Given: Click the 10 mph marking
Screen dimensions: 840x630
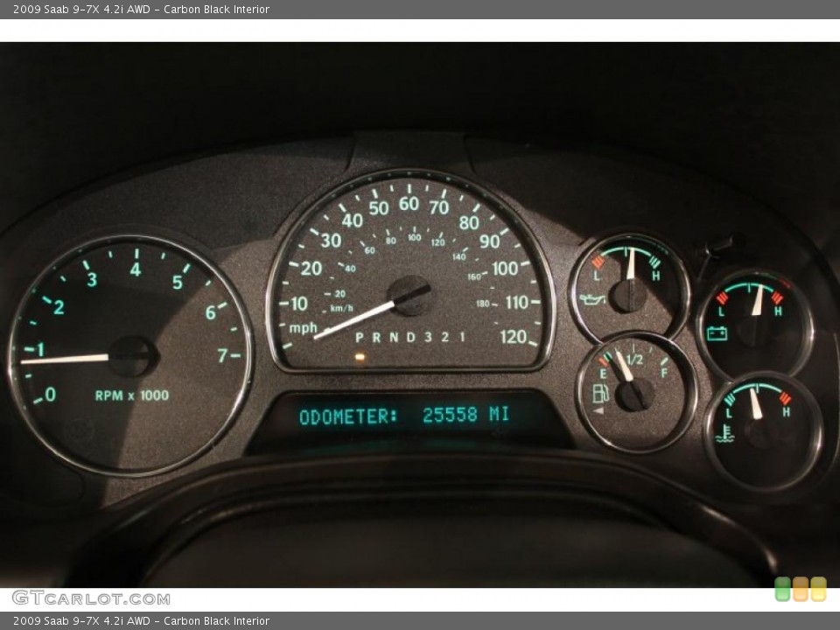Looking at the screenshot, I should click(x=298, y=304).
